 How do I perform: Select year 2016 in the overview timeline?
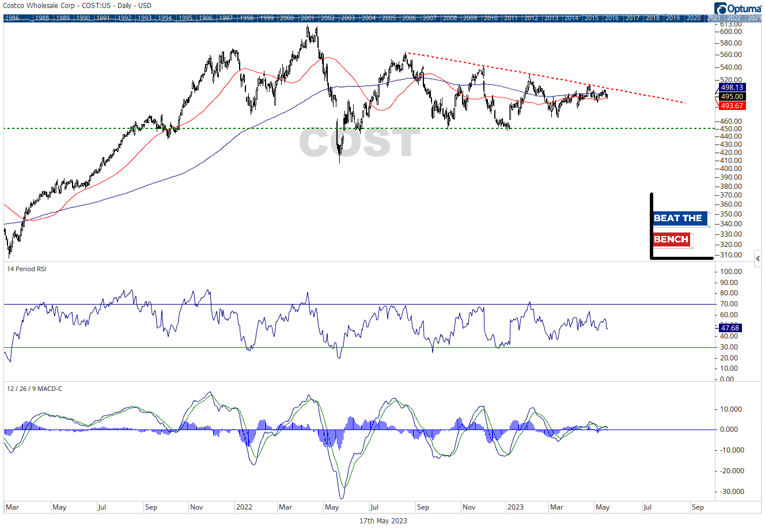tap(612, 18)
